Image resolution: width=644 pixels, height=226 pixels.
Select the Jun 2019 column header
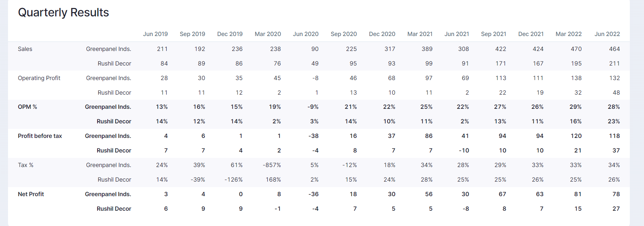(155, 34)
